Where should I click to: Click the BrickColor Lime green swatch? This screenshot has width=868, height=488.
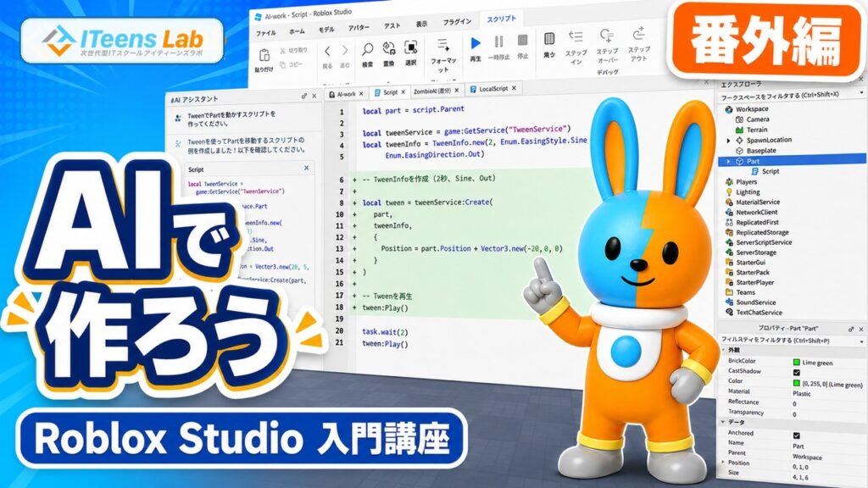click(x=797, y=362)
